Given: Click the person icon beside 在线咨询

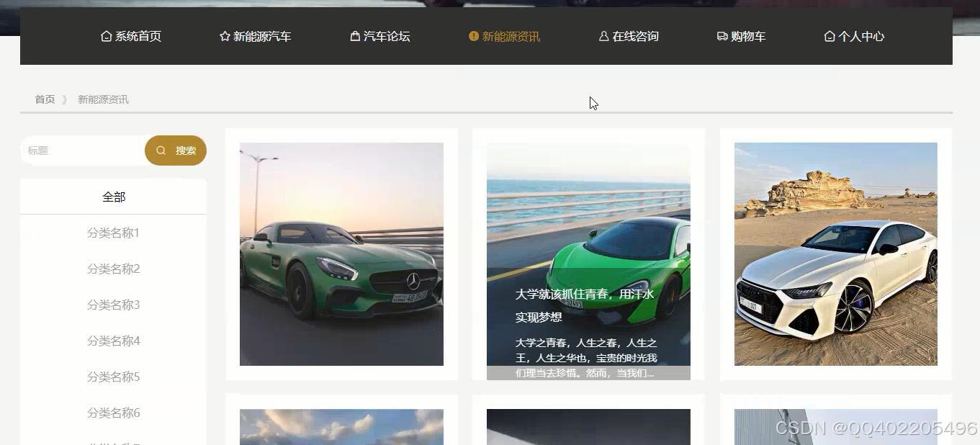Looking at the screenshot, I should (603, 36).
